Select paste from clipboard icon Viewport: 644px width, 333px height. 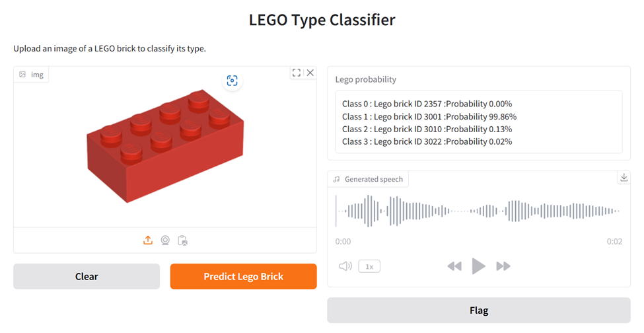pos(183,240)
